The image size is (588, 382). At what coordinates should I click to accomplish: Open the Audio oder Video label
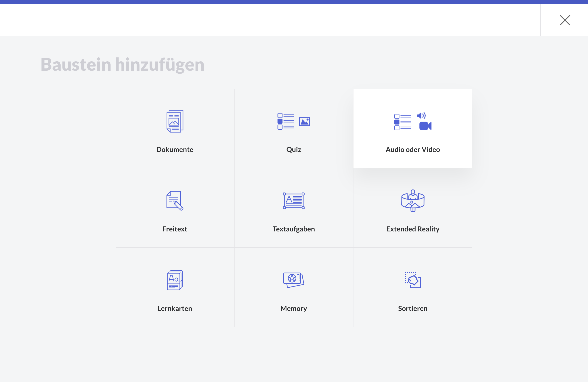coord(413,149)
